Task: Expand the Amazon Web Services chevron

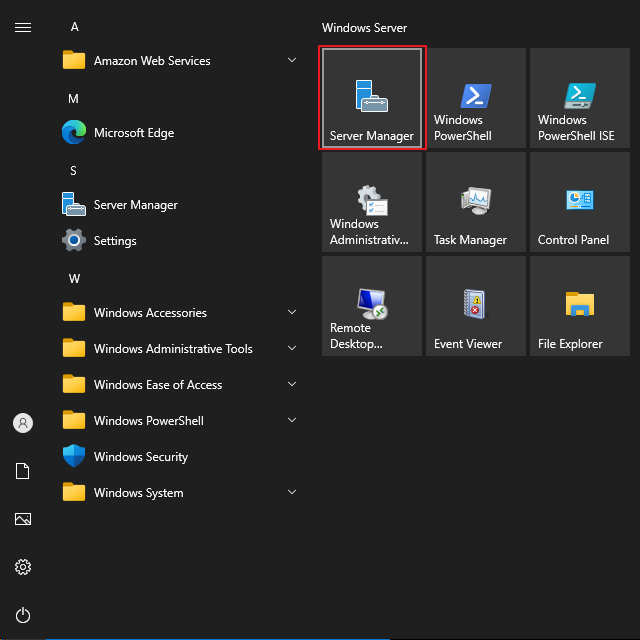Action: (292, 60)
